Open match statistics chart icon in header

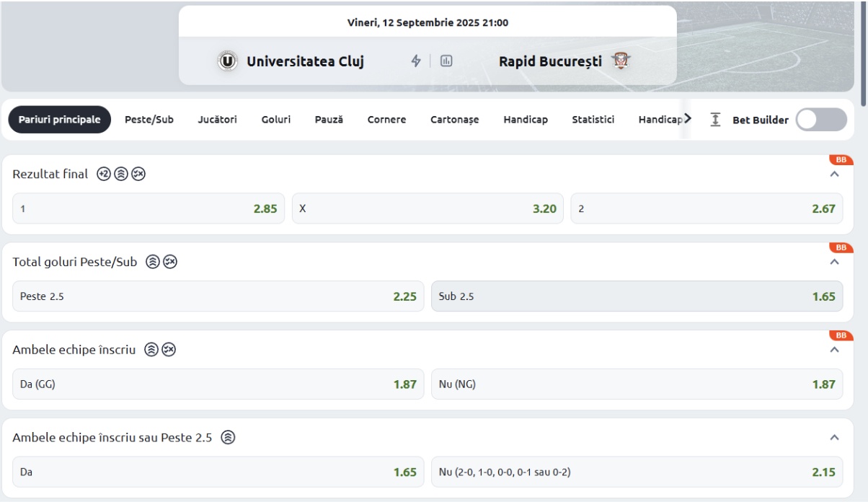446,61
